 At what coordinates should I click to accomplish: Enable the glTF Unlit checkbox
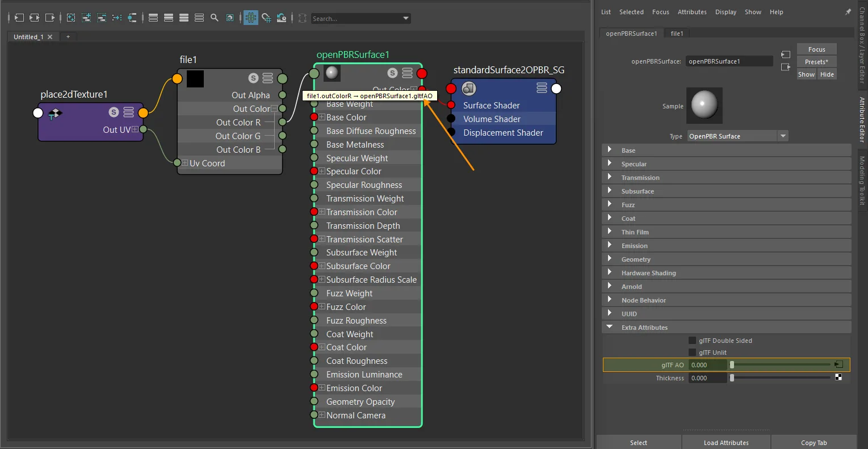tap(692, 353)
